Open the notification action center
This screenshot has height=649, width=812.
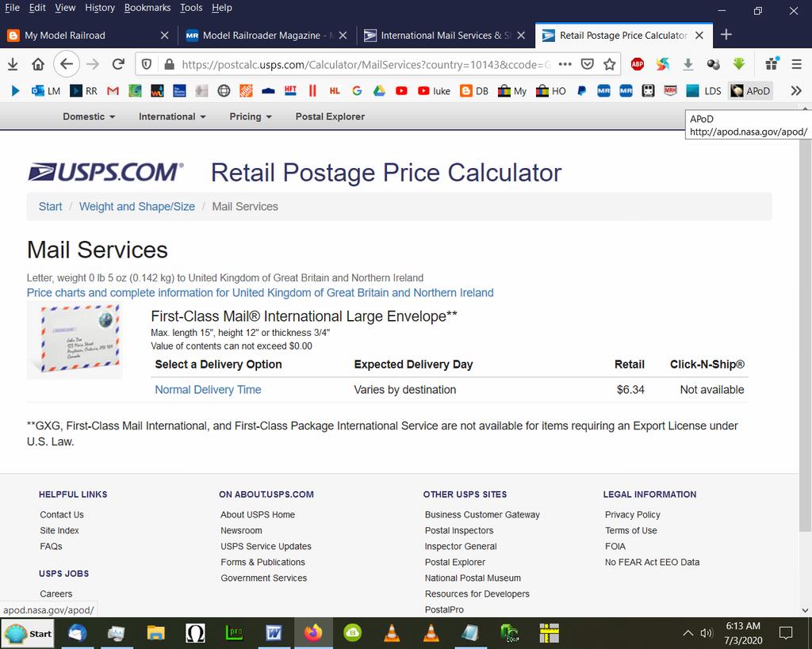(786, 633)
